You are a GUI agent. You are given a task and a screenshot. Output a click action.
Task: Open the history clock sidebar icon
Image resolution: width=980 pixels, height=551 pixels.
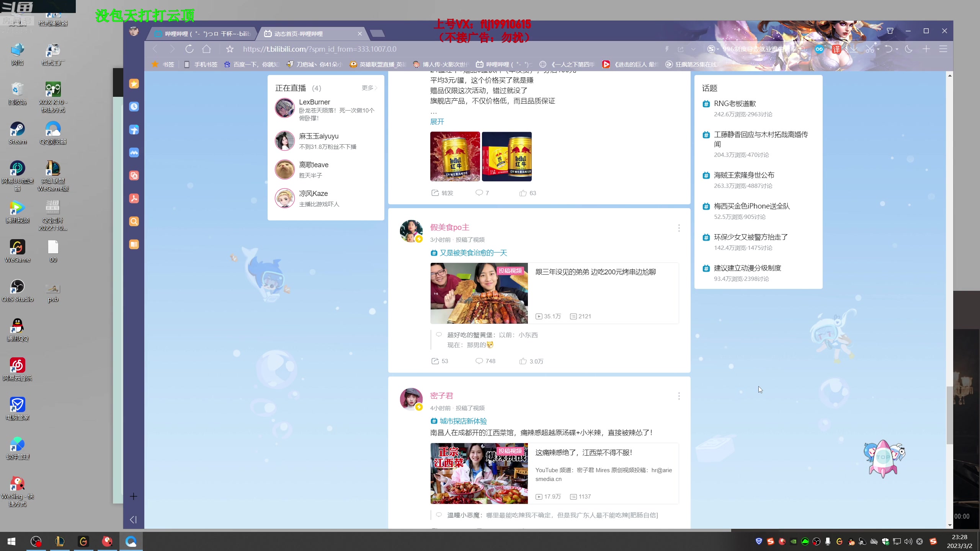[x=134, y=107]
